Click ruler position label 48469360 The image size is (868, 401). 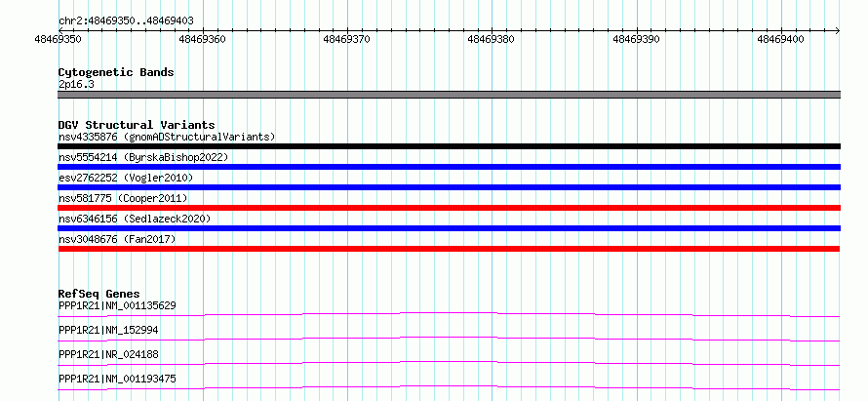[x=203, y=39]
